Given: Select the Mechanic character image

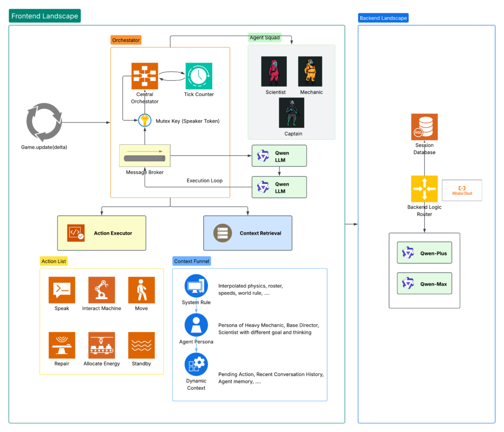Looking at the screenshot, I should [x=310, y=71].
